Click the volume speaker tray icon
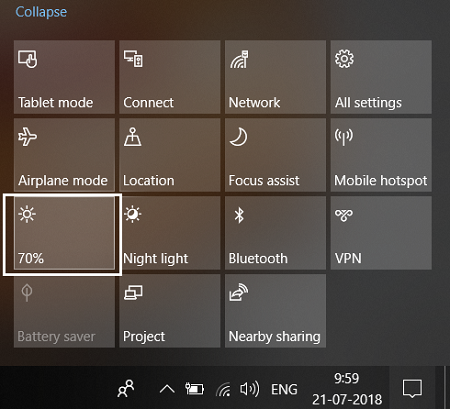Viewport: 450px width, 409px height. tap(249, 389)
